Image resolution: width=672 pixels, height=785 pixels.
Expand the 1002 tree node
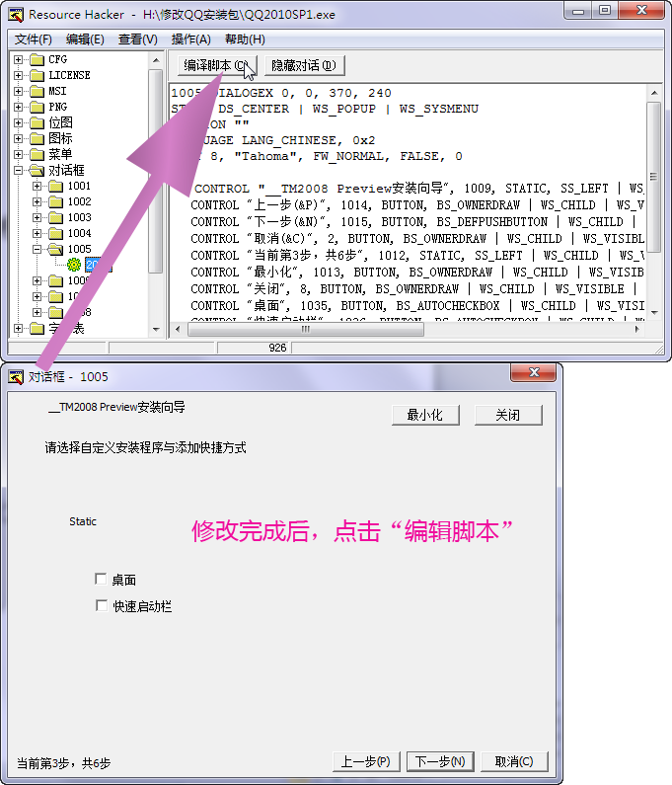pos(37,201)
